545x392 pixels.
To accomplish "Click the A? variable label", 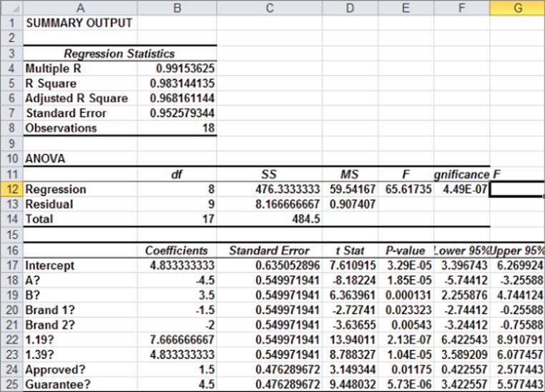I will pos(33,280).
